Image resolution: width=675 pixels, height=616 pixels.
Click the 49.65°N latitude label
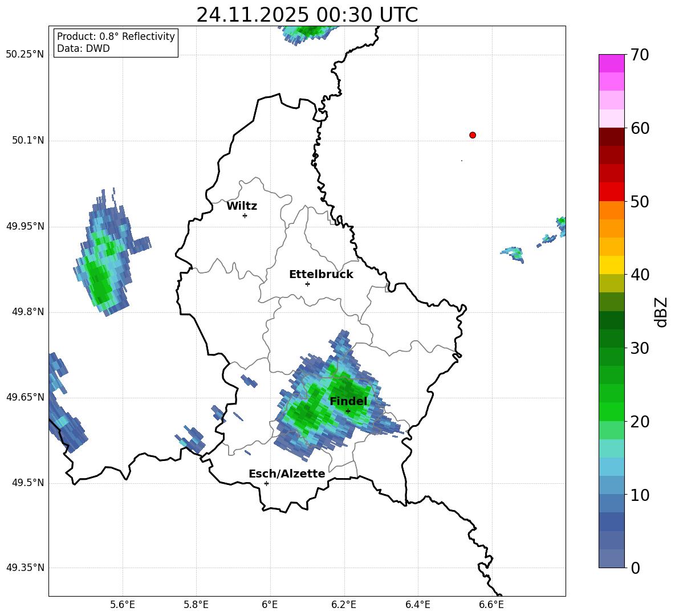pos(25,397)
